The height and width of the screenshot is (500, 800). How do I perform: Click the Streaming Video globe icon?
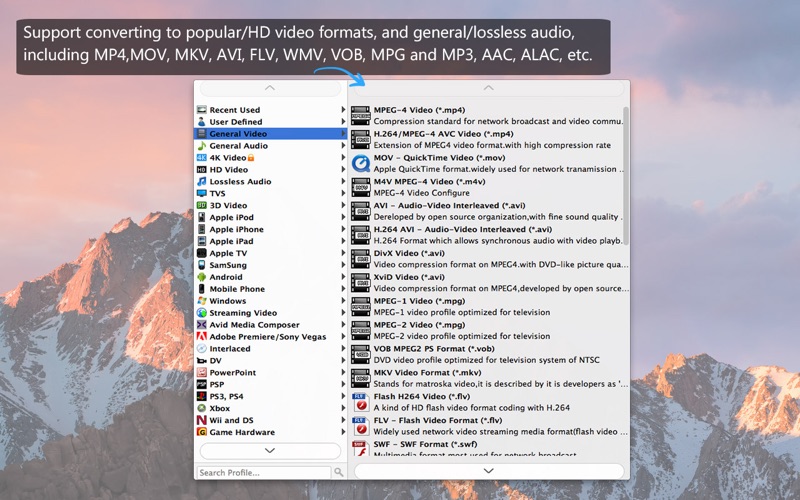202,313
